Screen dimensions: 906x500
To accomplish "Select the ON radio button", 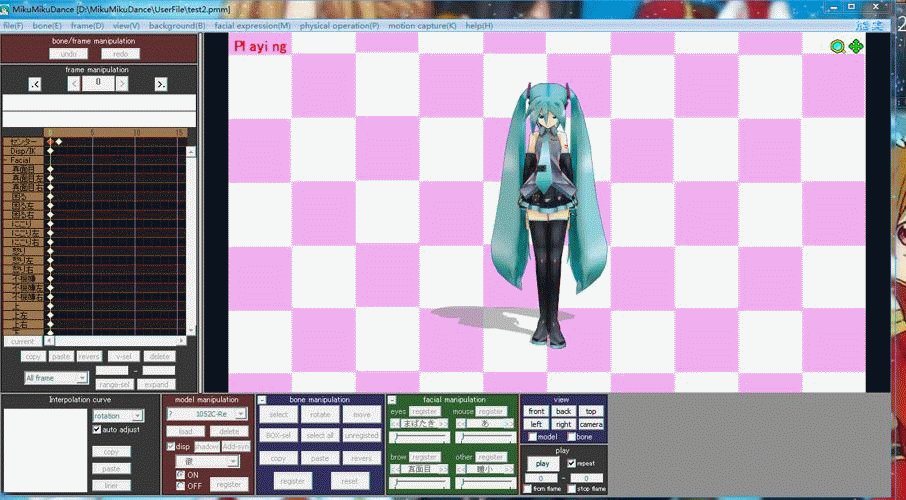I will click(181, 475).
